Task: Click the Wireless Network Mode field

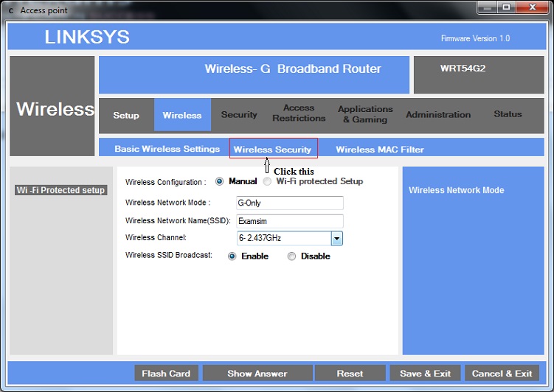Action: [290, 203]
